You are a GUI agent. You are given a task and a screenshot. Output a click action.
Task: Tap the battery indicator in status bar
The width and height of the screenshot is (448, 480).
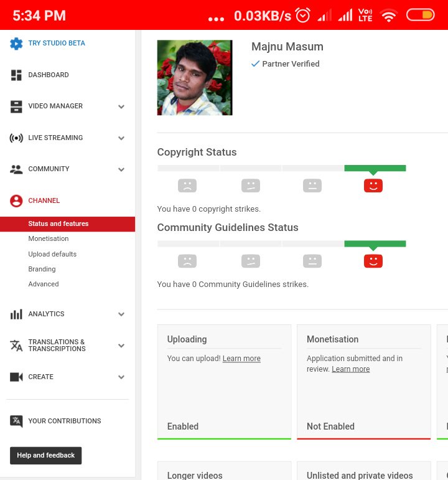tap(420, 15)
